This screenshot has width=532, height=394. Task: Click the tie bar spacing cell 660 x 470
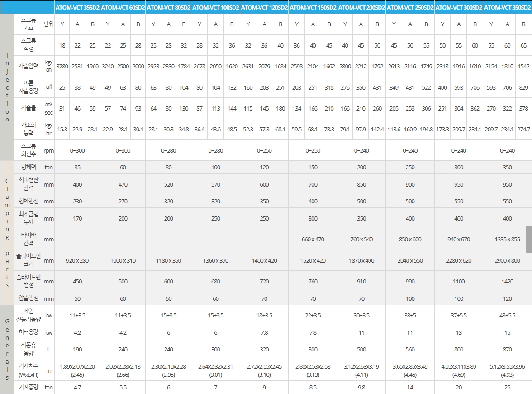click(x=313, y=240)
